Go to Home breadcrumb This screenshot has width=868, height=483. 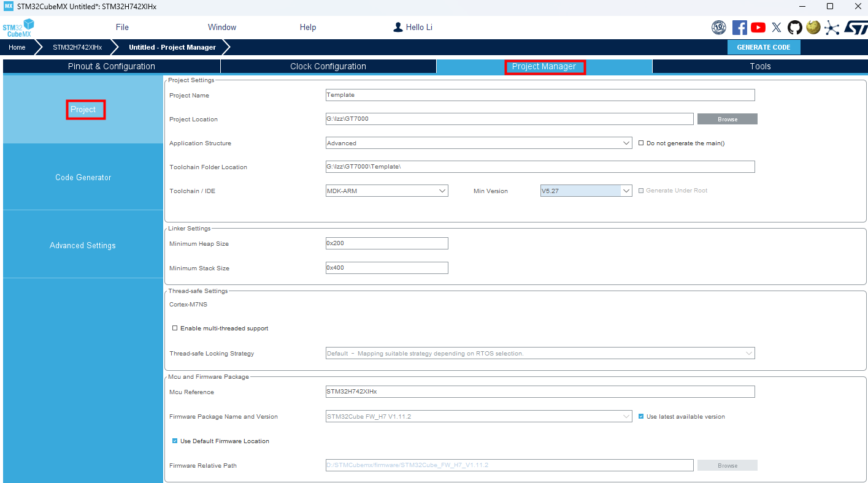click(x=17, y=47)
